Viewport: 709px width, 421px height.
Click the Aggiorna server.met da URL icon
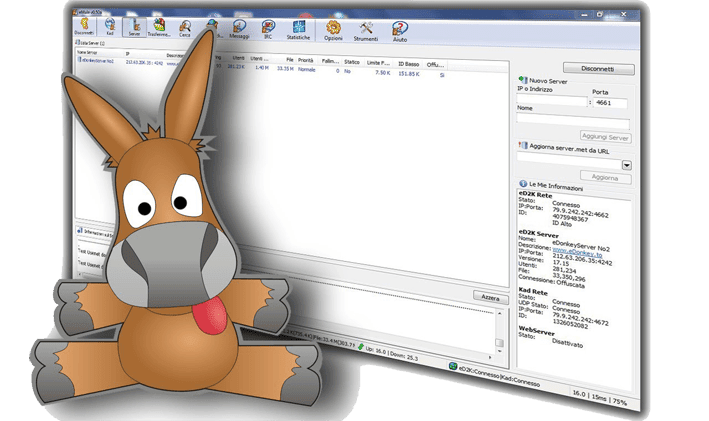tap(523, 145)
